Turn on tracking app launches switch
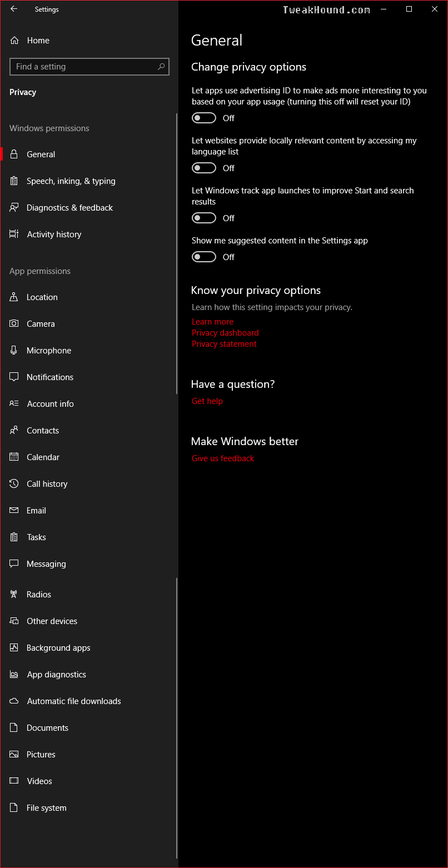This screenshot has height=868, width=448. [x=204, y=218]
